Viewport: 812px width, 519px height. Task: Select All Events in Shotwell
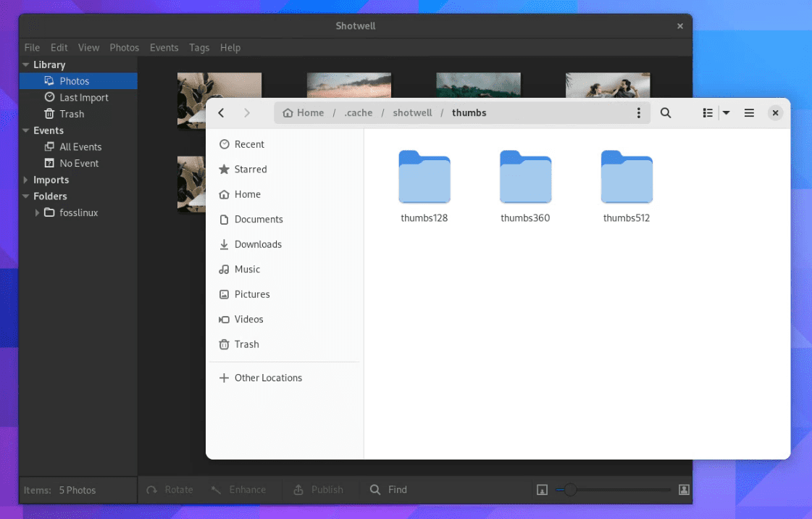78,147
